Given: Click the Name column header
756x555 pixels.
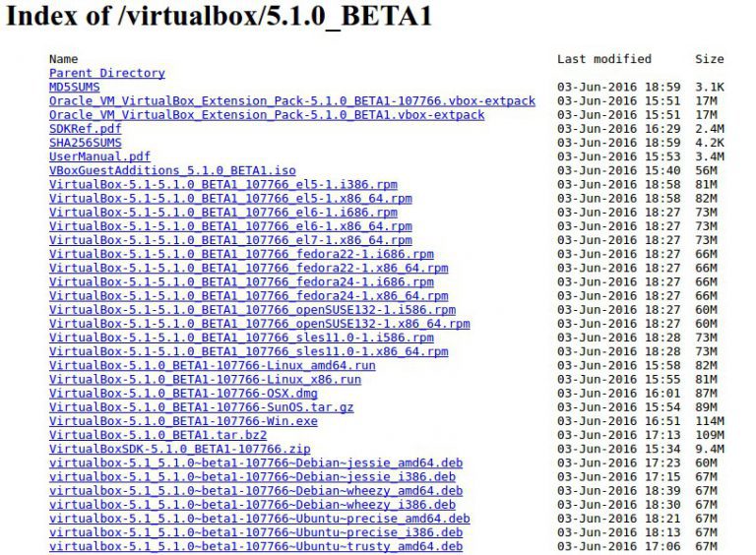Looking at the screenshot, I should (x=64, y=59).
